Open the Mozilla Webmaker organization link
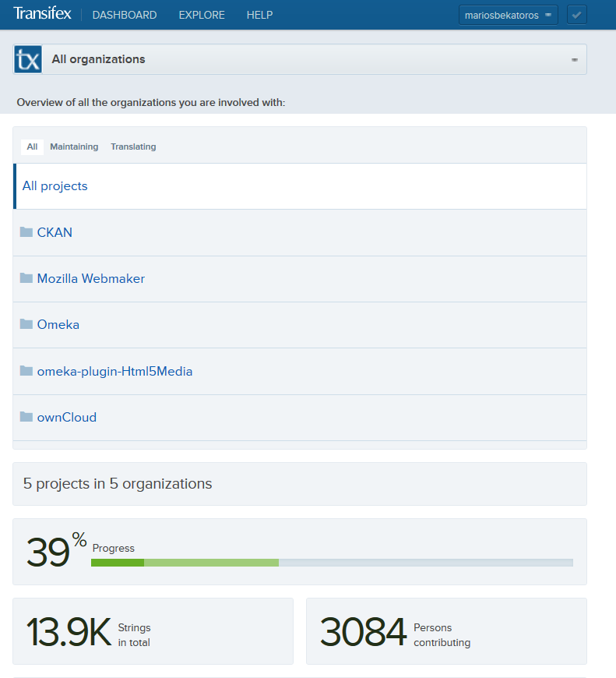 (x=90, y=278)
